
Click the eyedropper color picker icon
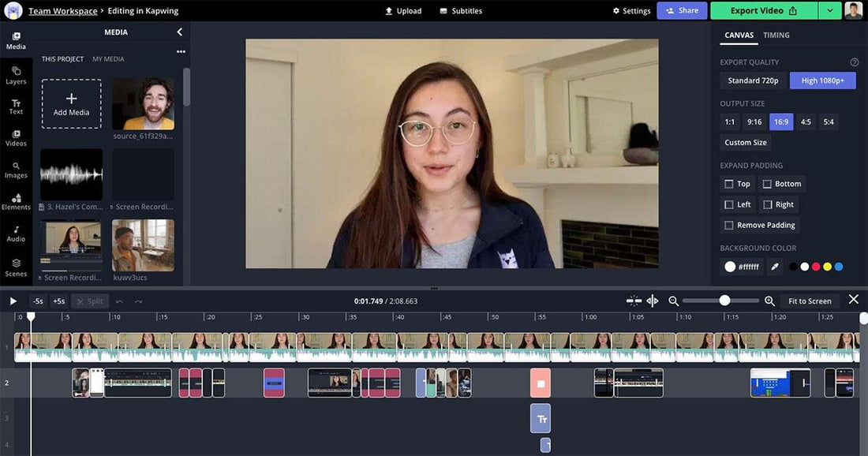click(775, 267)
